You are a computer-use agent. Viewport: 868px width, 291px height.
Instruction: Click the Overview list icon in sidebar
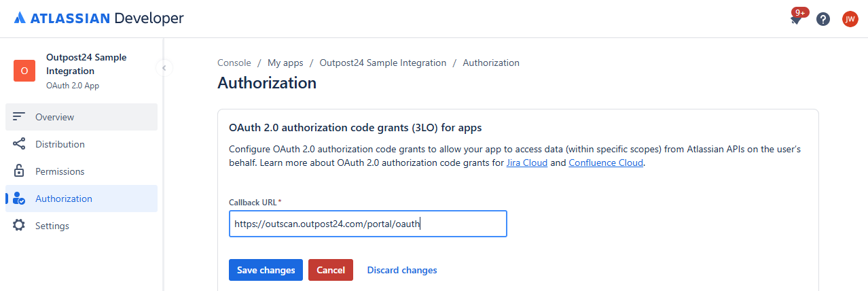19,117
